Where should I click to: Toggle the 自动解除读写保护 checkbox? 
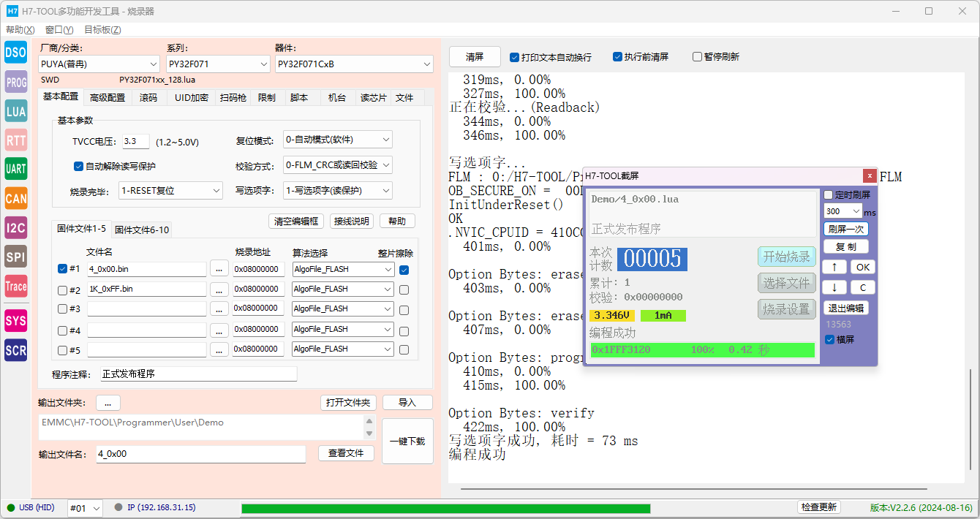click(x=79, y=166)
